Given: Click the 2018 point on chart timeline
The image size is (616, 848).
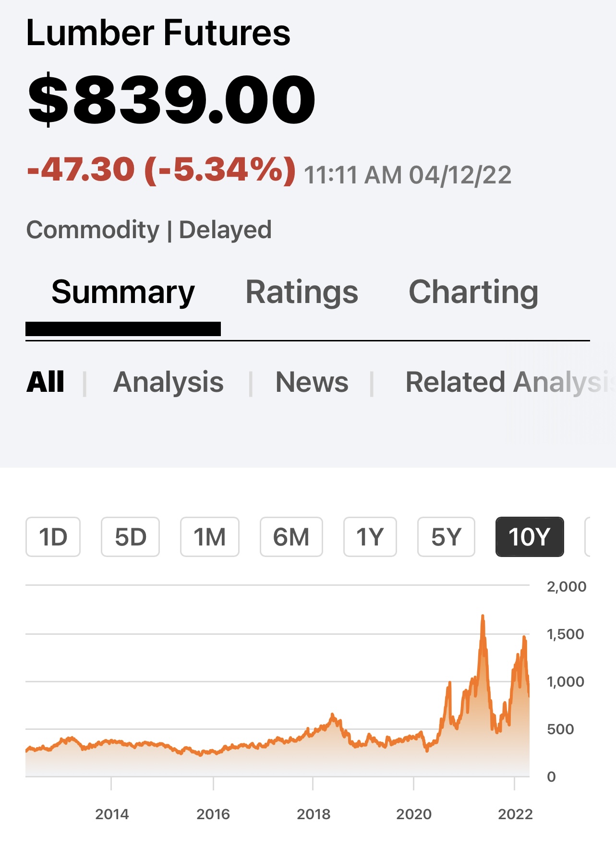Looking at the screenshot, I should point(314,814).
